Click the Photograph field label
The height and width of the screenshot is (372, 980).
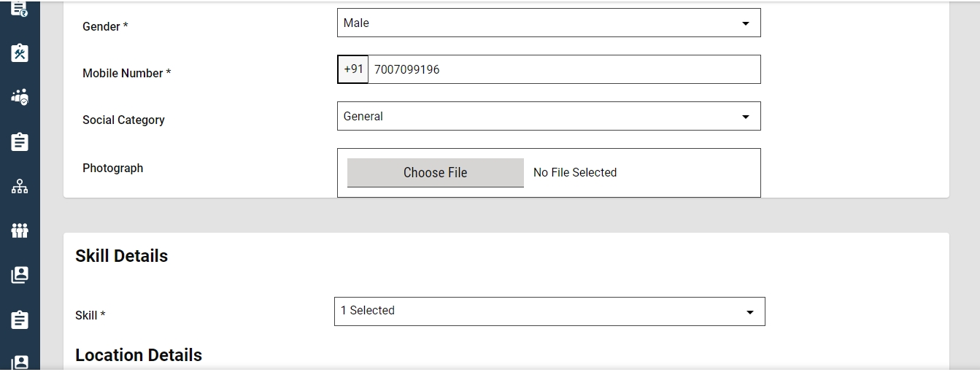(x=112, y=168)
